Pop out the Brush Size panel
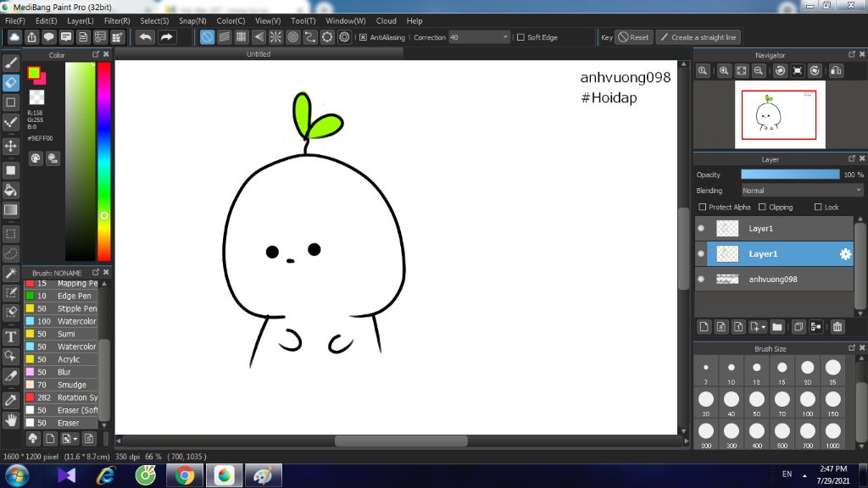Image resolution: width=868 pixels, height=488 pixels. (852, 348)
